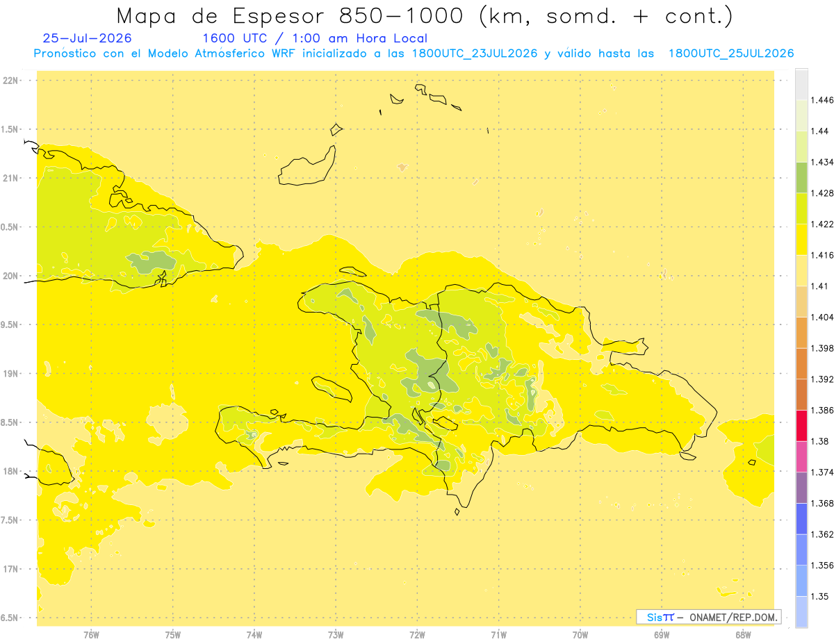Pick the light green swatch between 1.434 and 1.44
The image size is (834, 644).
[x=801, y=146]
